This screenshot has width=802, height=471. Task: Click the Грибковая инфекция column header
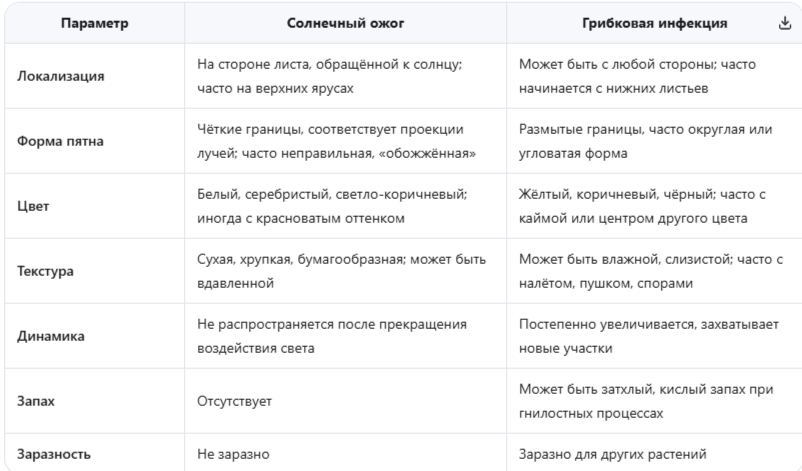[x=654, y=23]
